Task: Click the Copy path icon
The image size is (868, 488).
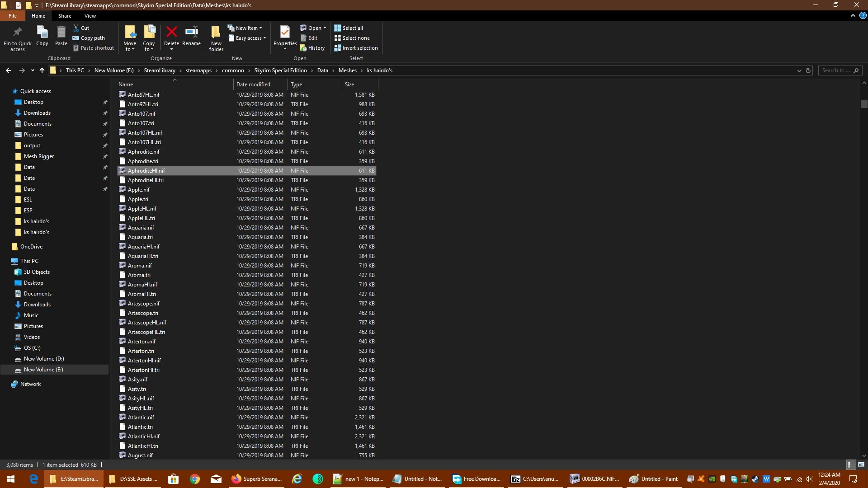Action: point(76,38)
